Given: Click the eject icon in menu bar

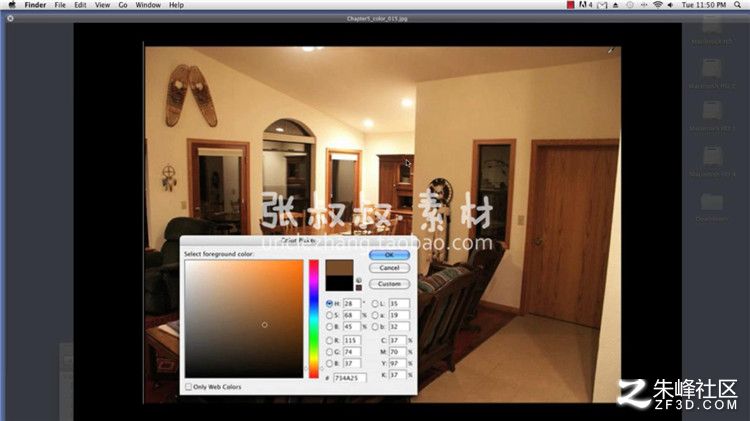Looking at the screenshot, I should click(x=616, y=5).
